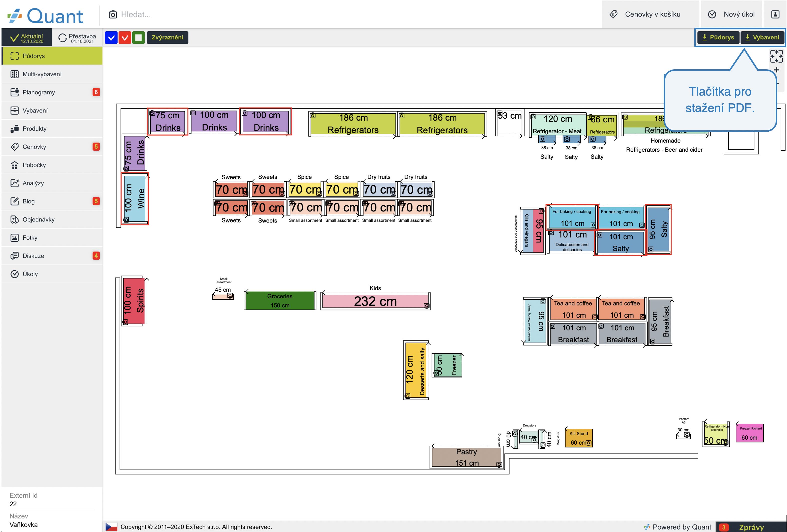Open Zprávy messages panel
The width and height of the screenshot is (787, 532).
[x=751, y=527]
